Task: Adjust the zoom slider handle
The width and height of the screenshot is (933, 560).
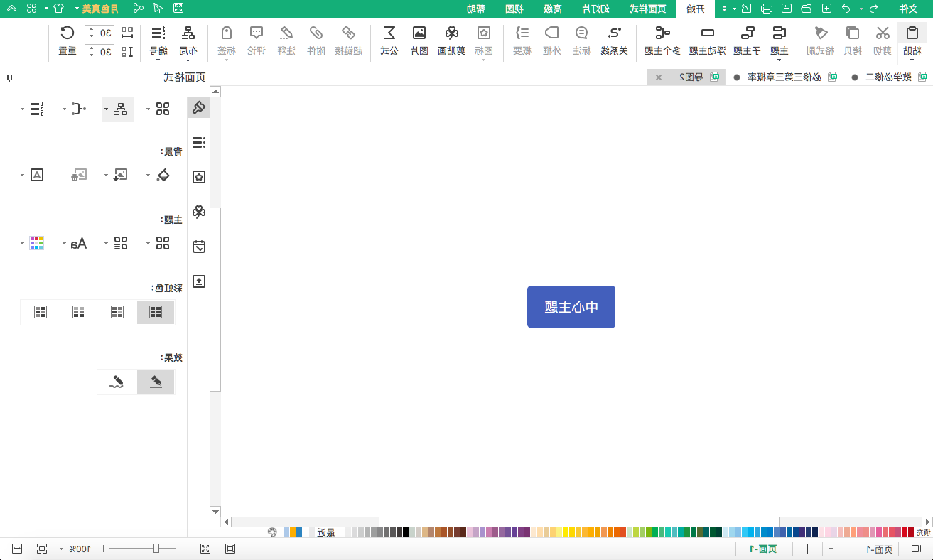Action: click(156, 549)
